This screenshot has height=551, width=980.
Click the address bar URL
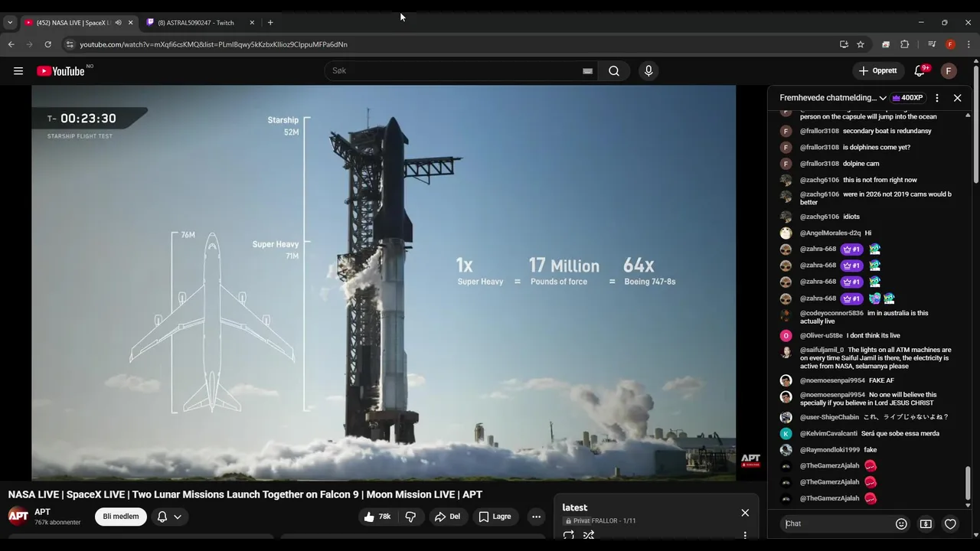pos(214,44)
